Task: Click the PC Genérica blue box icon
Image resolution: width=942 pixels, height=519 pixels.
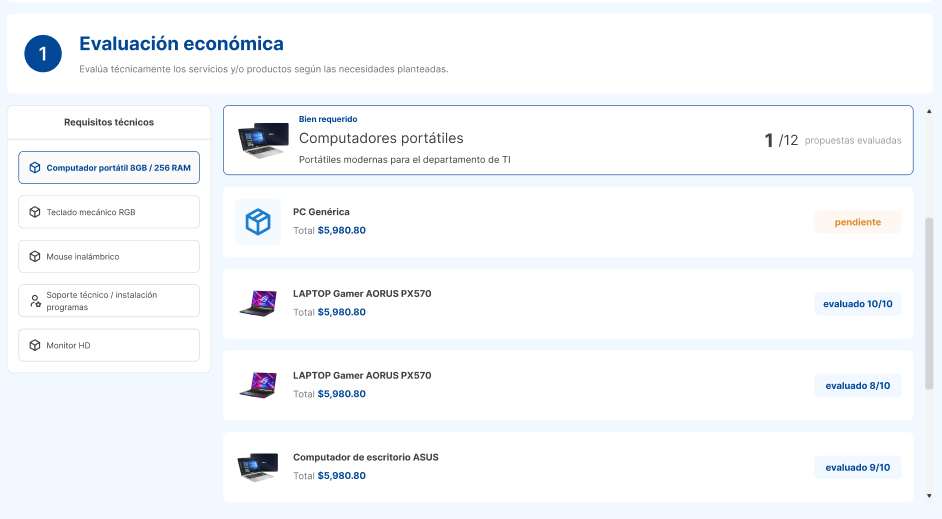Action: tap(258, 222)
